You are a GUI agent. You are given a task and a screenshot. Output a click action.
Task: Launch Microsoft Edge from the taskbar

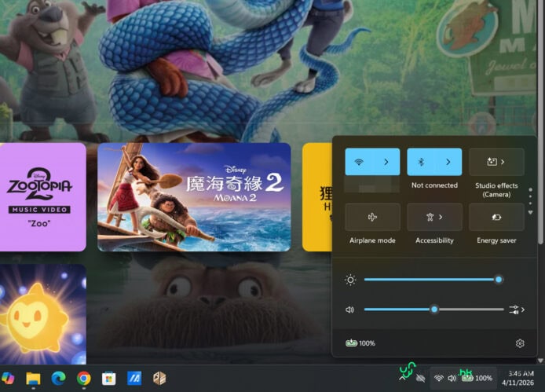[58, 378]
